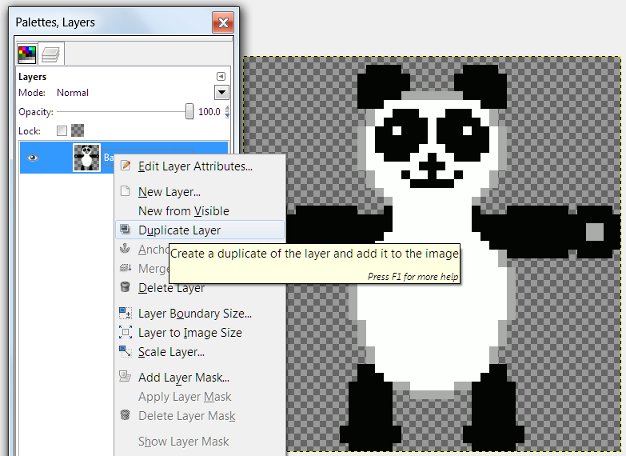Select the panda layer thumbnail
The image size is (626, 456).
coord(86,157)
